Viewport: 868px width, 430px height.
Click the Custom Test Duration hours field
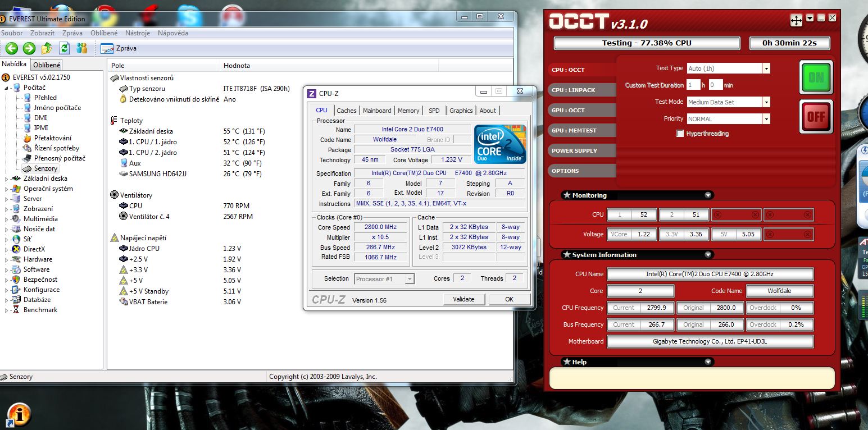pyautogui.click(x=693, y=85)
